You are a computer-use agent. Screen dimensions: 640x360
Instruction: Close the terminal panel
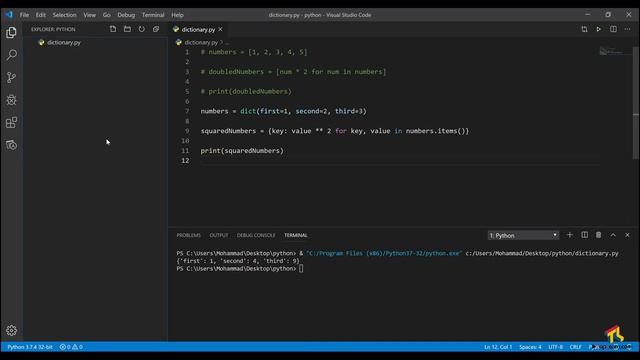tap(627, 235)
